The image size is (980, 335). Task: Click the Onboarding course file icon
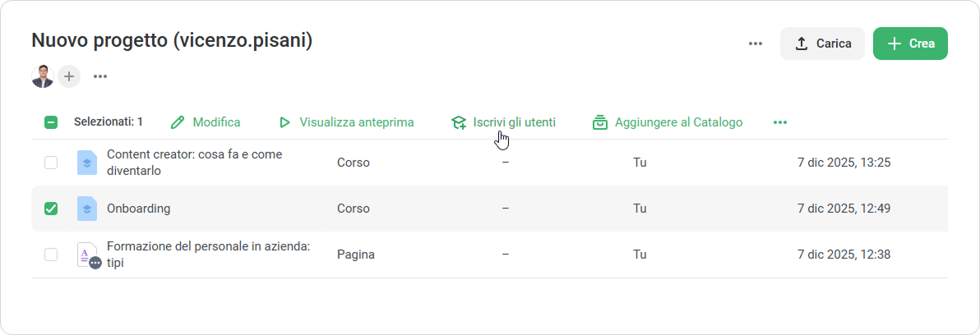[87, 209]
